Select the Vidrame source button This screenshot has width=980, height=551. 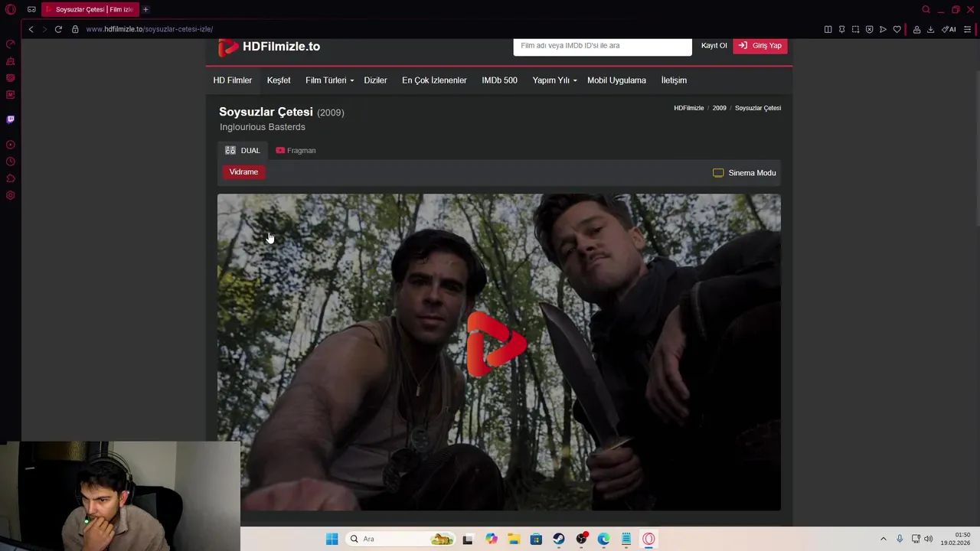(x=243, y=172)
